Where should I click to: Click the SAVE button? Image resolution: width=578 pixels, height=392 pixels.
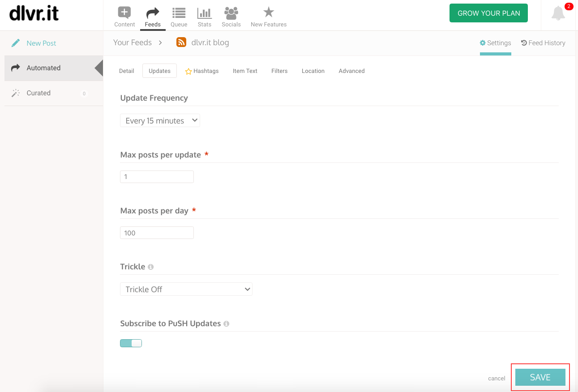[540, 377]
